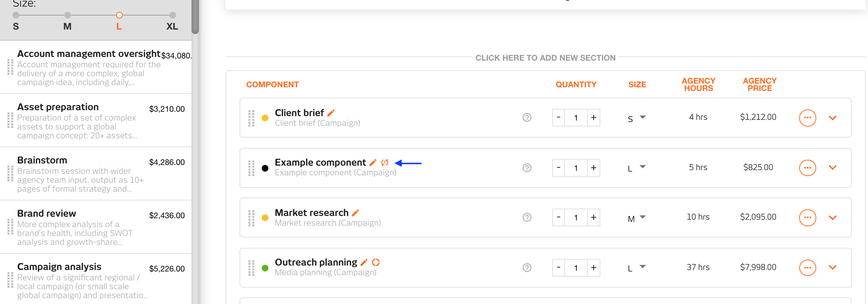Select size S on the size slider
This screenshot has height=304, width=868.
16,15
